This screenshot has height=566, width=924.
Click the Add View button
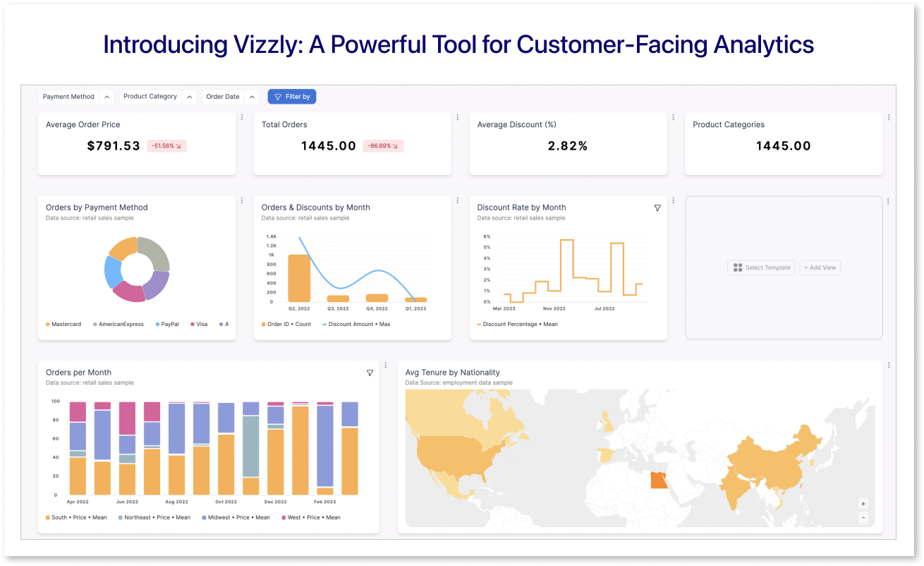point(820,267)
